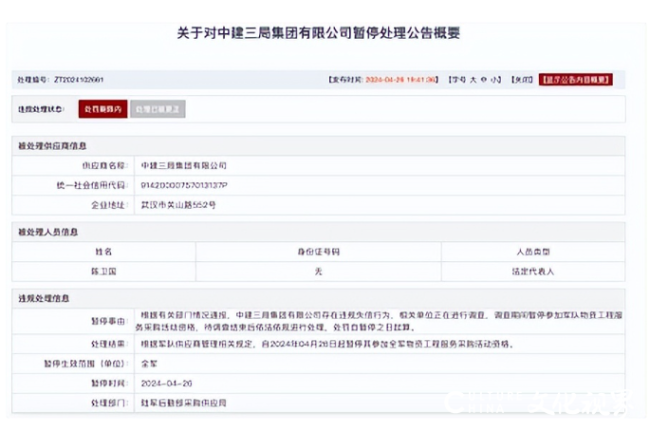Click the 姓名 column header
650x432 pixels.
pos(104,252)
